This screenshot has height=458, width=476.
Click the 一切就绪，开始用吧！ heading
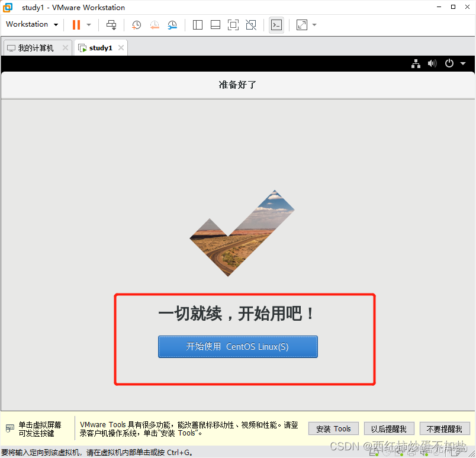[x=236, y=314]
